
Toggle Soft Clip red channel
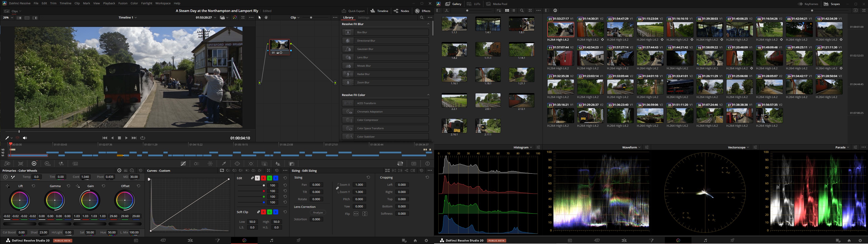click(263, 212)
